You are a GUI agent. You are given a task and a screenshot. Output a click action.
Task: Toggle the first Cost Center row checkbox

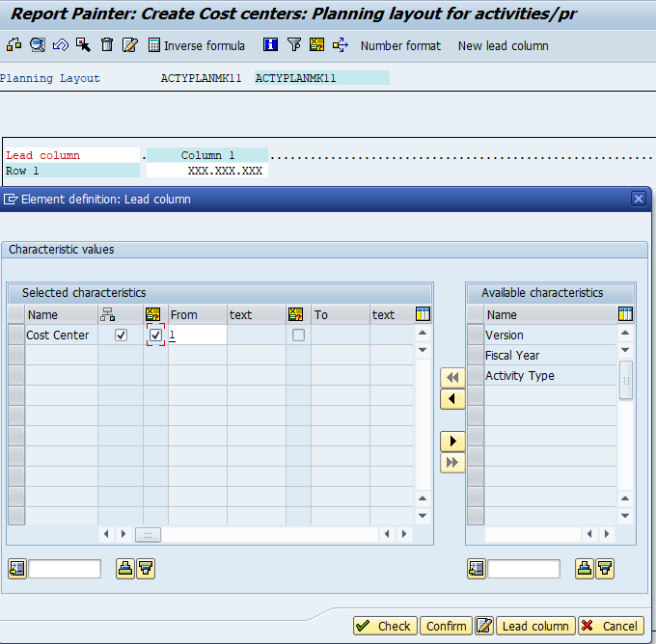pyautogui.click(x=121, y=335)
